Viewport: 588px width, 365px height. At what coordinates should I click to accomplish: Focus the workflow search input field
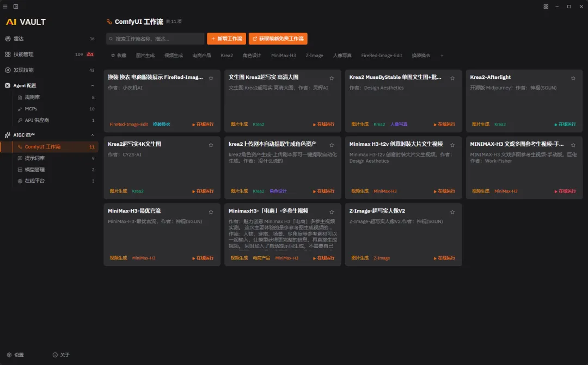[x=155, y=39]
